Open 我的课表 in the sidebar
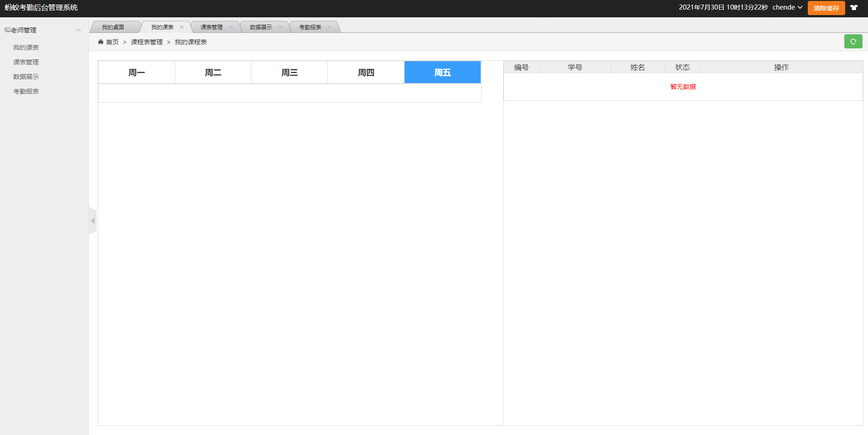 26,47
